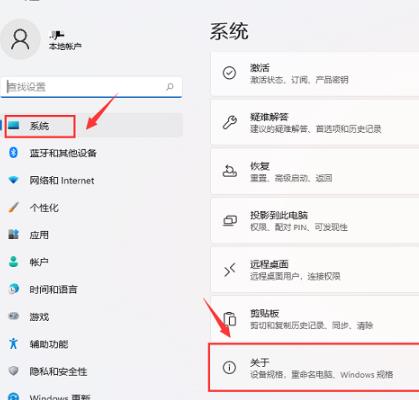The height and width of the screenshot is (400, 419).
Task: Click the About info icon
Action: (229, 367)
